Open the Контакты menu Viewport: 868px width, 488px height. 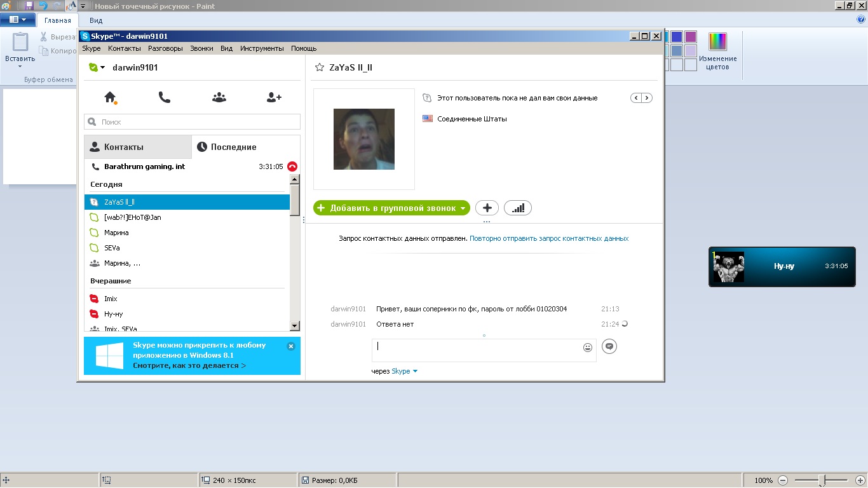click(x=125, y=48)
